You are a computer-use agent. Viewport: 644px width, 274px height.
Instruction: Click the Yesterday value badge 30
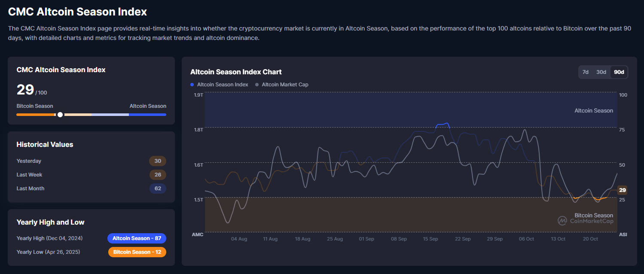(x=158, y=161)
